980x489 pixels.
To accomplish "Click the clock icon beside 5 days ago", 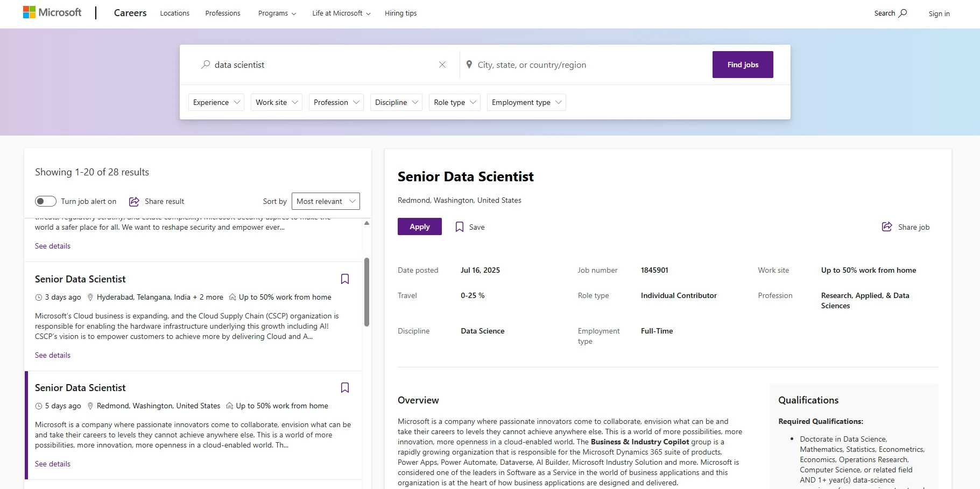I will pyautogui.click(x=39, y=406).
